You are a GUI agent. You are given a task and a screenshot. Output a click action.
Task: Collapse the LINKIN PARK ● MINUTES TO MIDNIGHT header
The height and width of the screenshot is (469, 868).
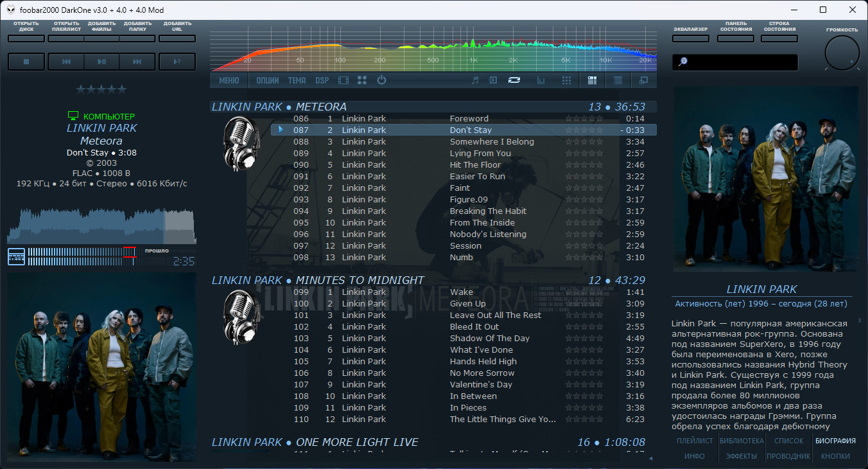click(x=433, y=280)
